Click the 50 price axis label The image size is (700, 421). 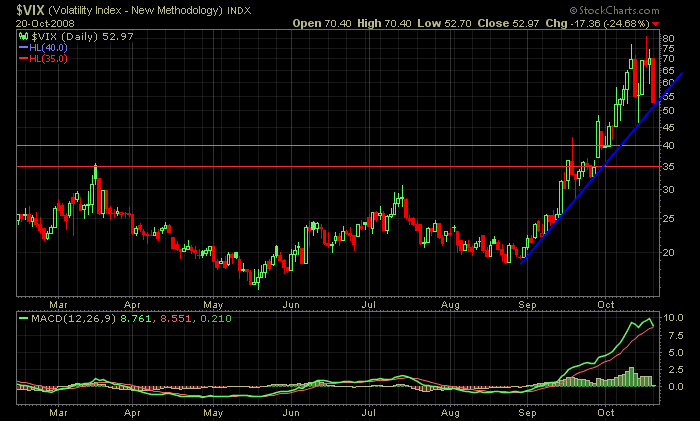[668, 110]
